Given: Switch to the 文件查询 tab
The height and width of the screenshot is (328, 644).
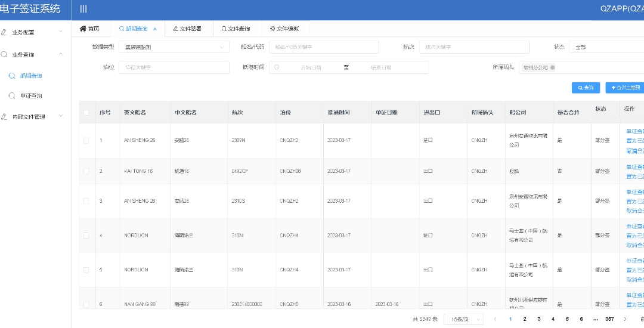Looking at the screenshot, I should pos(236,29).
